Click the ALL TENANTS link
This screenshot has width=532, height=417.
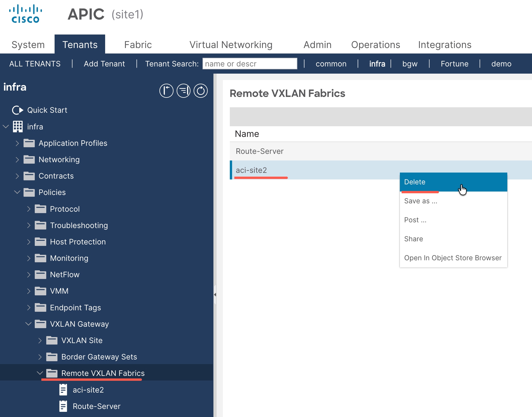tap(35, 64)
